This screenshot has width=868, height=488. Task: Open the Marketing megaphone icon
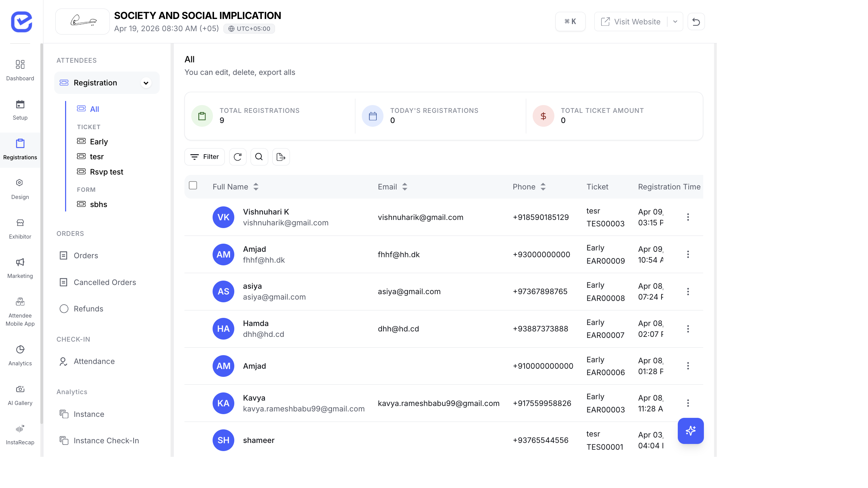pyautogui.click(x=20, y=262)
